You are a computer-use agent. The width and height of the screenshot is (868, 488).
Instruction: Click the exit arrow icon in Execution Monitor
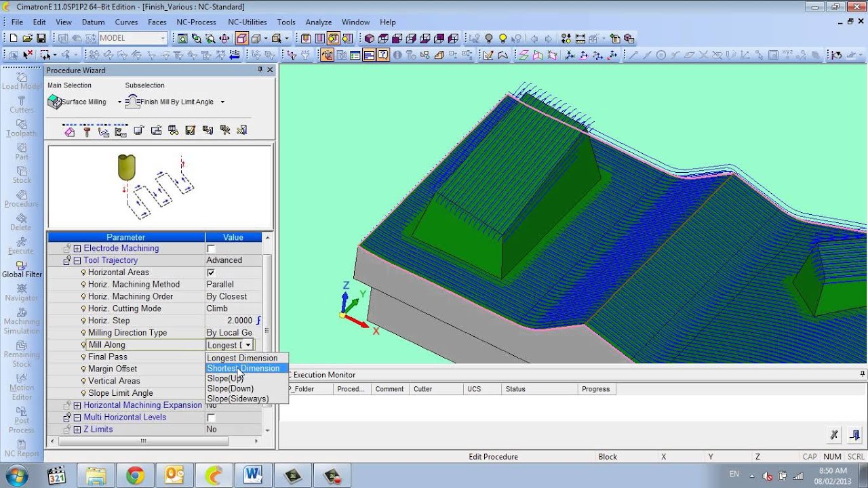pos(854,434)
